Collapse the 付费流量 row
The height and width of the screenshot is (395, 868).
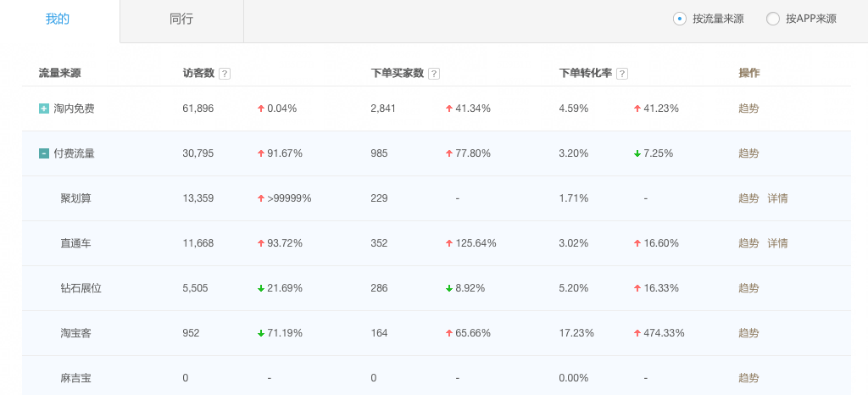44,153
